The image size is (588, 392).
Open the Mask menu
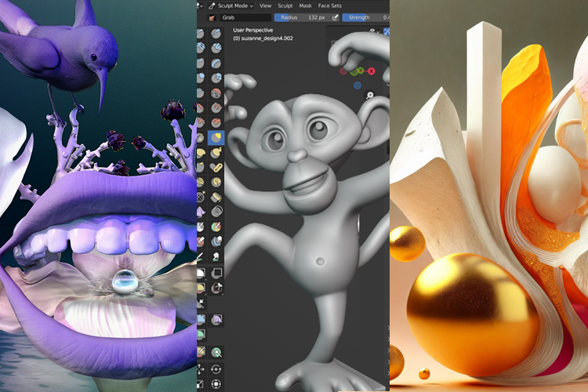tap(305, 5)
